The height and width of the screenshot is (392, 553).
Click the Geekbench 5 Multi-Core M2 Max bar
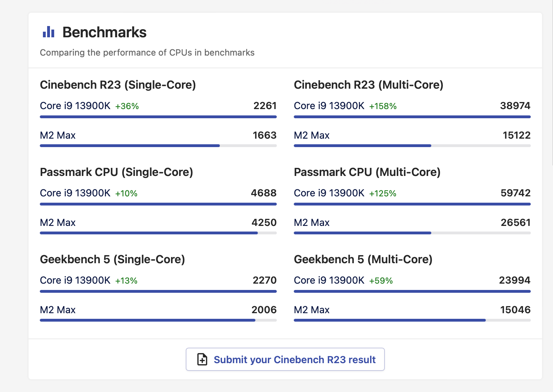(412, 320)
